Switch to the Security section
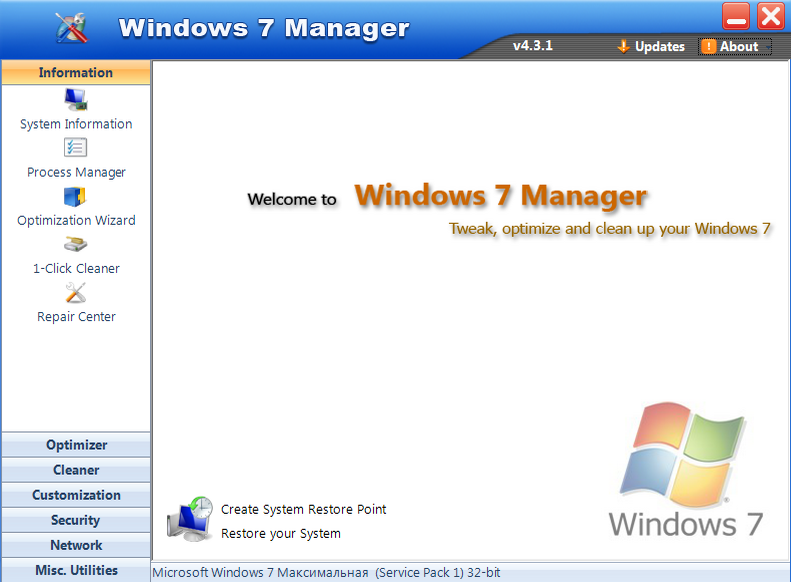This screenshot has height=582, width=791. 76,520
